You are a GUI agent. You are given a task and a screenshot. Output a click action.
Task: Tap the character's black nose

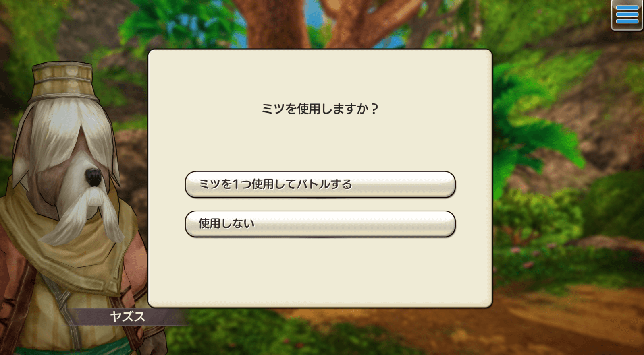click(x=93, y=177)
